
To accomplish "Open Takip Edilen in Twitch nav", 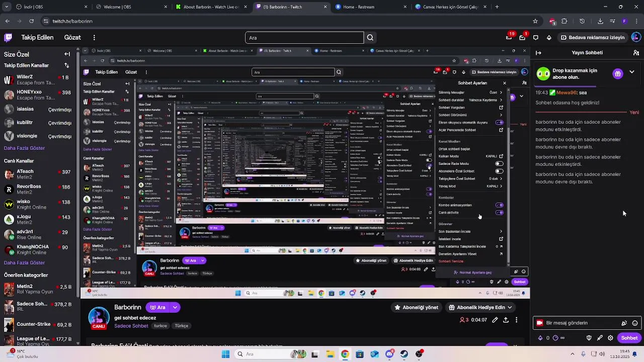I will [37, 37].
